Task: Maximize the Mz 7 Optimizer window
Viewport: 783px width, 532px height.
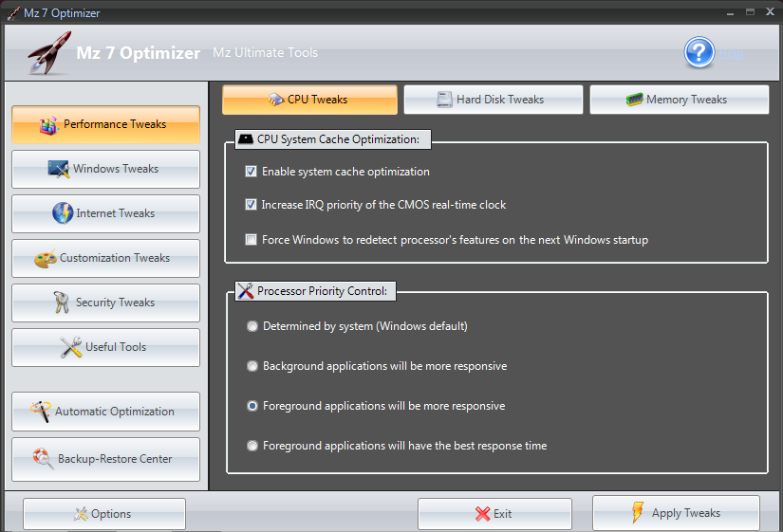Action: [750, 12]
